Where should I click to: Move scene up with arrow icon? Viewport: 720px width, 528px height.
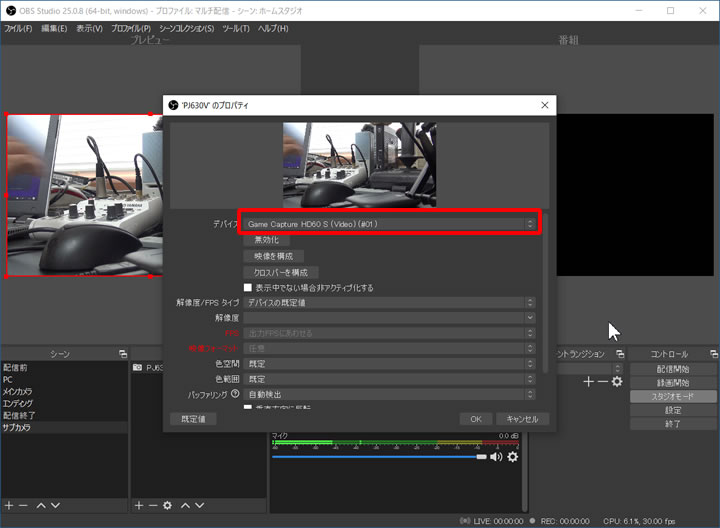[x=41, y=506]
